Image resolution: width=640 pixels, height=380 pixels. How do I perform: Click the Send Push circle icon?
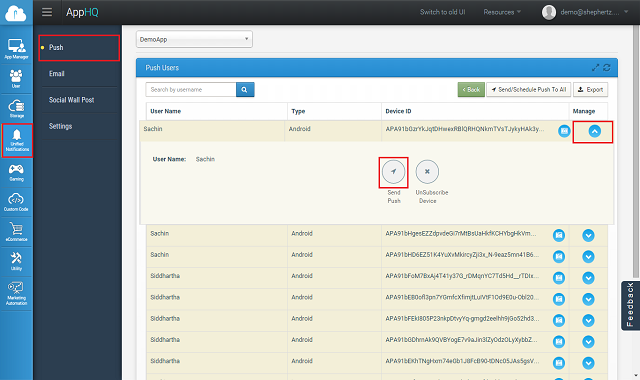pos(393,171)
